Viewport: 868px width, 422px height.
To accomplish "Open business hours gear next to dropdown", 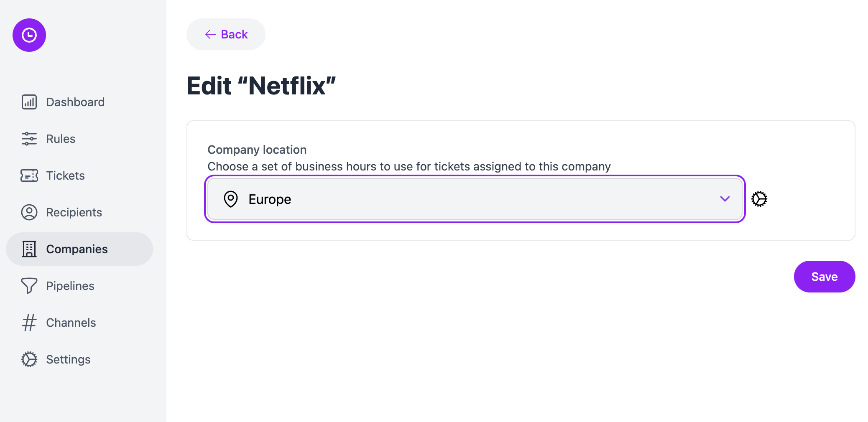I will tap(759, 199).
